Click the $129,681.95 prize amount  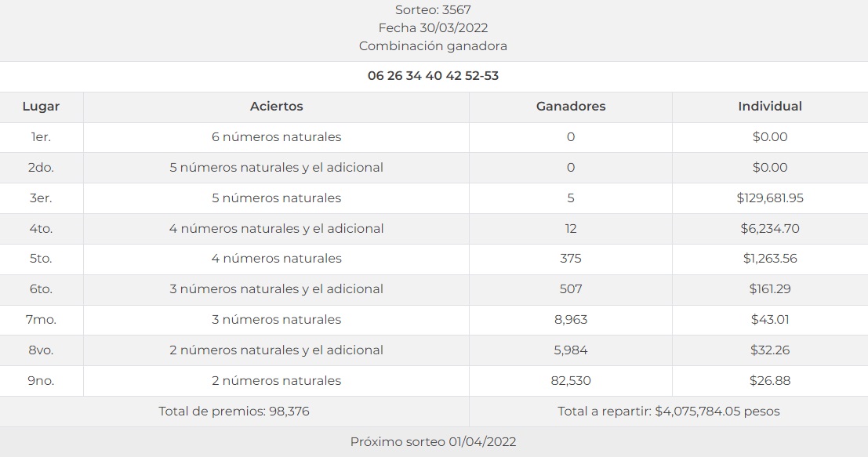769,198
